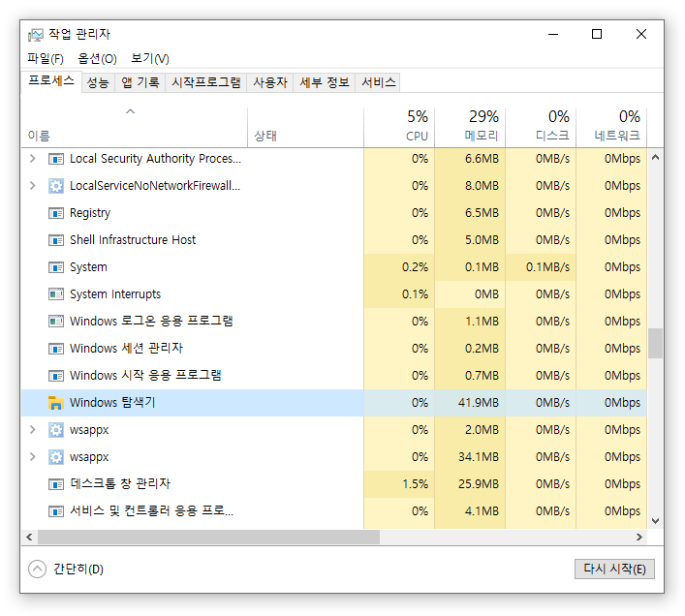Click the gear icon of the 34.1MB wsappx

pyautogui.click(x=56, y=457)
